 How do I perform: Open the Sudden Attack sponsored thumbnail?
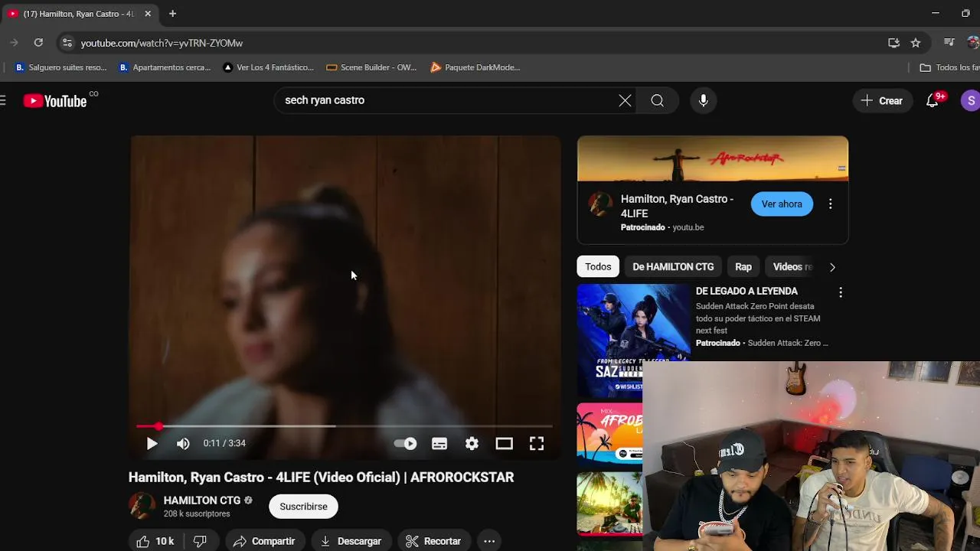634,340
